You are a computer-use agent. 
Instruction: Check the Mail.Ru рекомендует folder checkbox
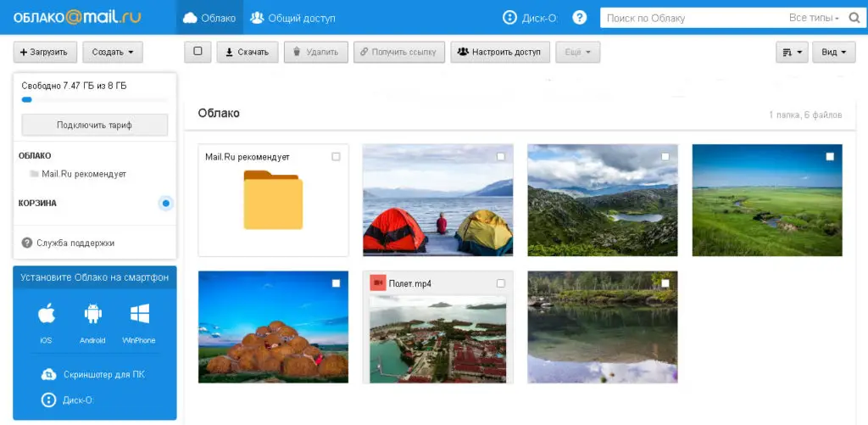point(336,157)
